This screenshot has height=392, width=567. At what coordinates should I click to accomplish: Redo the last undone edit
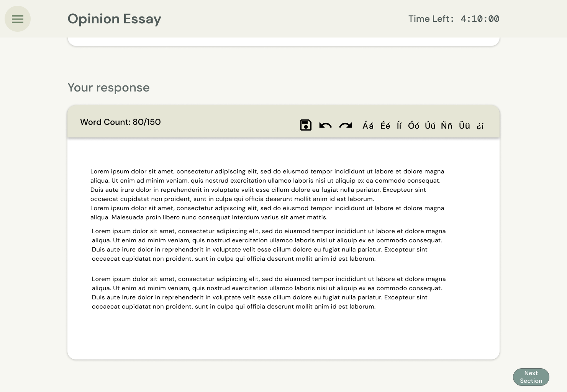[x=346, y=125]
